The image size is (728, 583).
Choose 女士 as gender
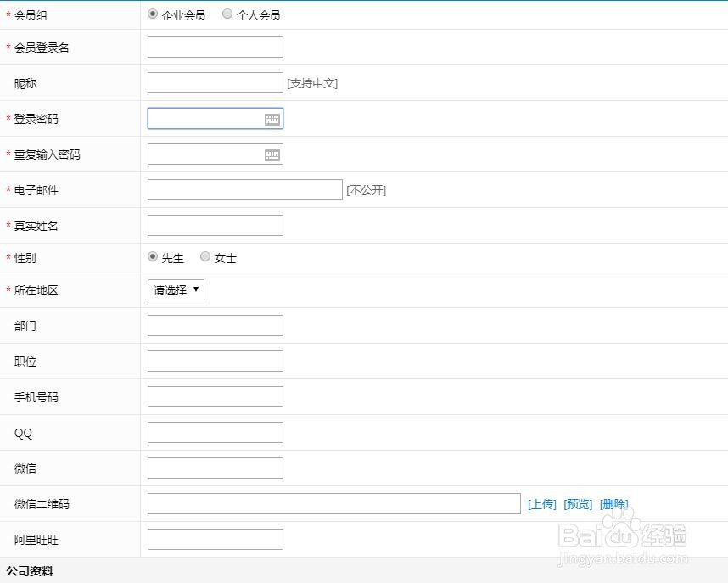coord(205,257)
